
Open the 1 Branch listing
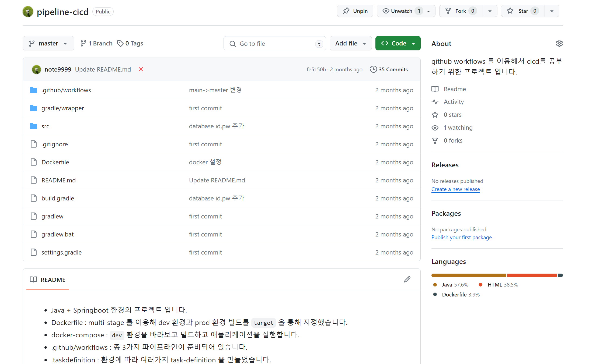point(96,43)
